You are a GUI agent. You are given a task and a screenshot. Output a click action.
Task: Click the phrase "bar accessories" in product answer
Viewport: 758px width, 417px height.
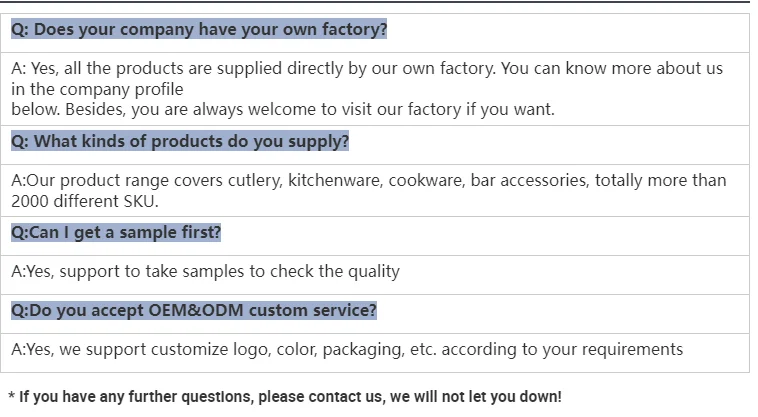(x=565, y=181)
